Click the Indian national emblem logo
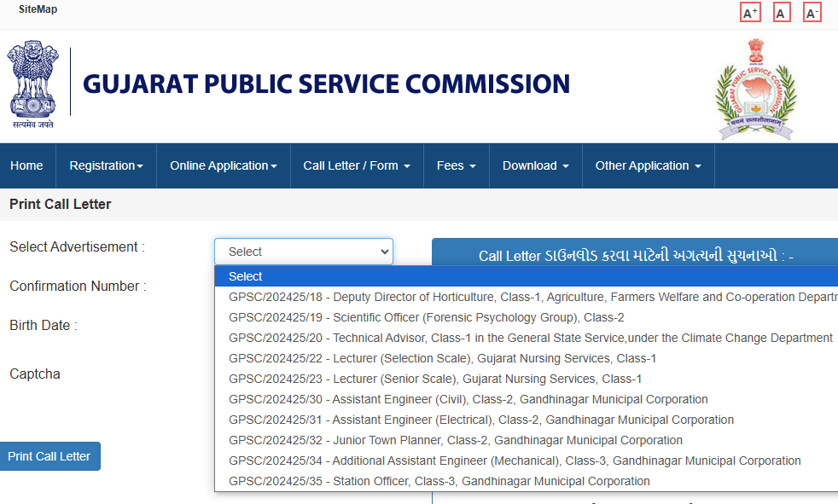 pos(33,84)
